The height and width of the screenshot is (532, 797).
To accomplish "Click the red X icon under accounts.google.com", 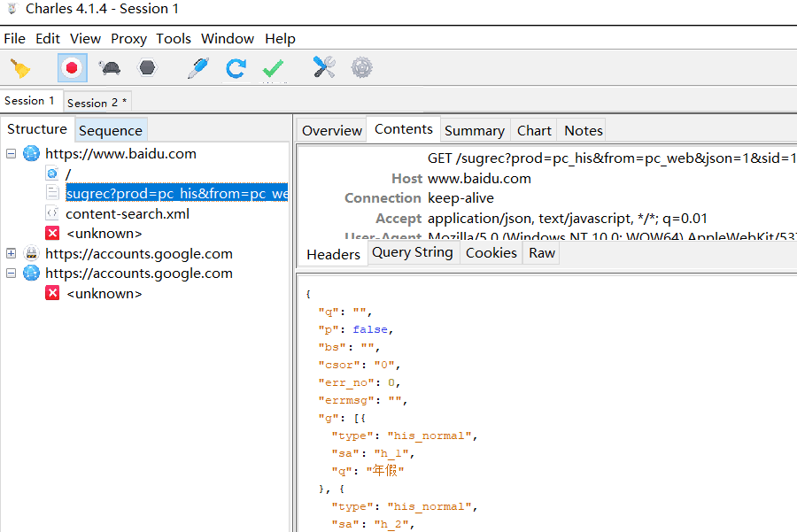I will pos(52,293).
